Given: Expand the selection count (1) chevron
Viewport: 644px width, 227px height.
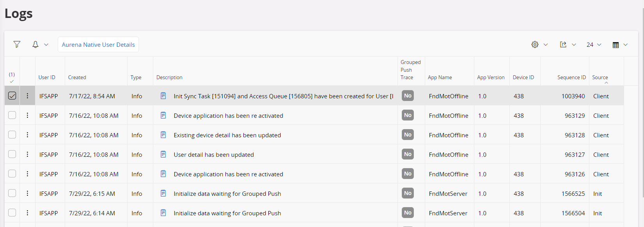Looking at the screenshot, I should [x=12, y=81].
